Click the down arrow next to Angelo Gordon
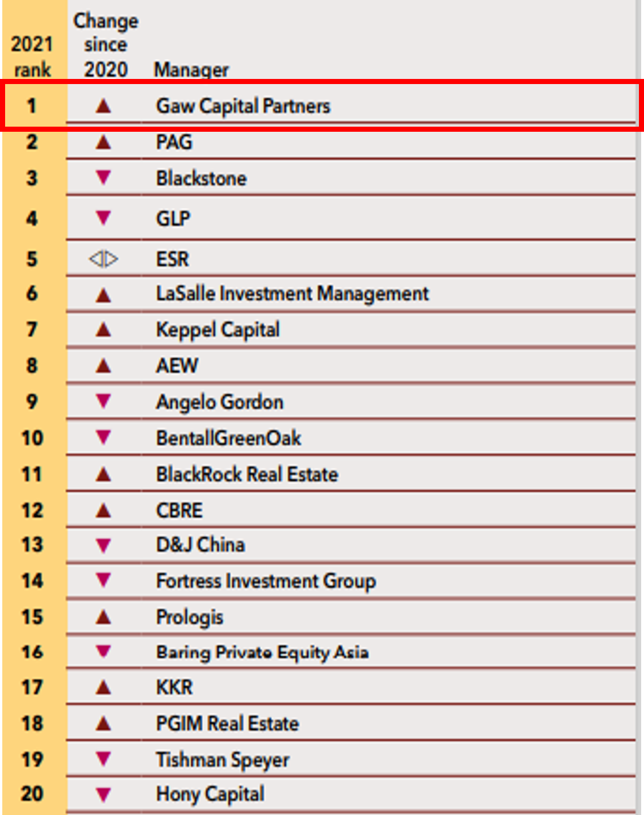The image size is (644, 815). click(103, 401)
